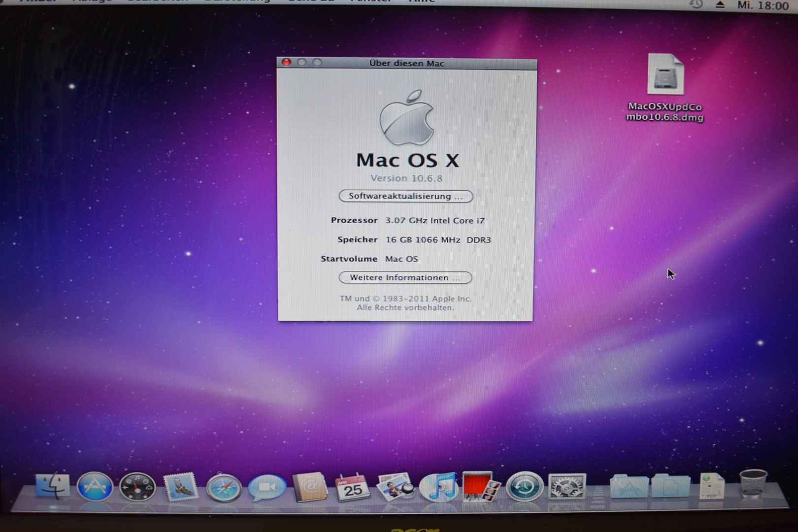Open the Documents folder stack in Dock
This screenshot has height=532, width=798.
(671, 487)
